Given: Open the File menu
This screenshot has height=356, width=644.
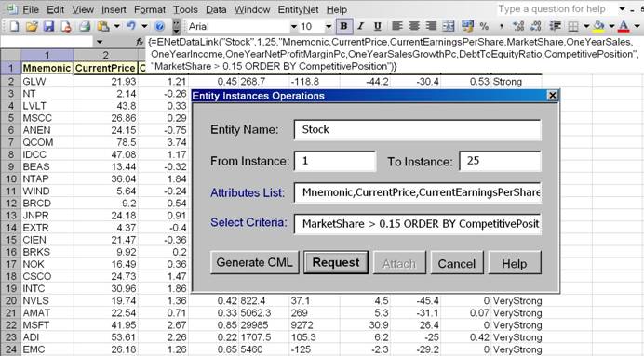Looking at the screenshot, I should (31, 9).
